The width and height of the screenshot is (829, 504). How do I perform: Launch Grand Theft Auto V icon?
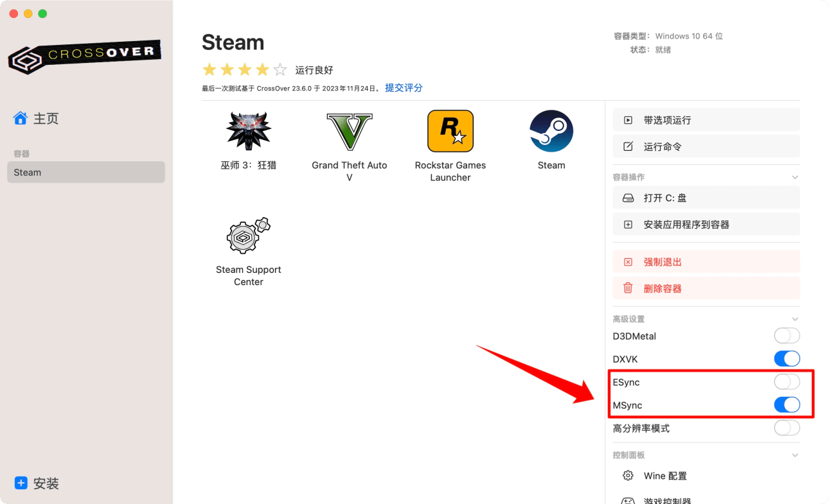point(349,131)
